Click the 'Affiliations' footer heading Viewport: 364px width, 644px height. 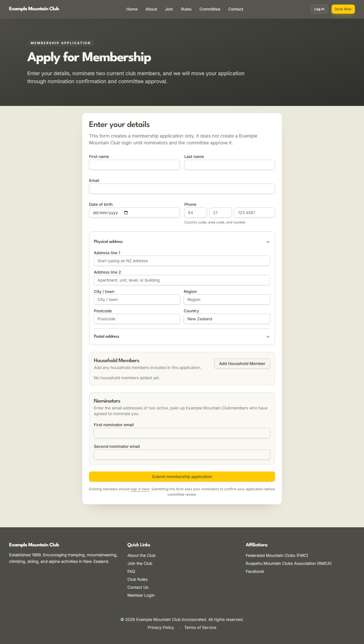point(257,545)
